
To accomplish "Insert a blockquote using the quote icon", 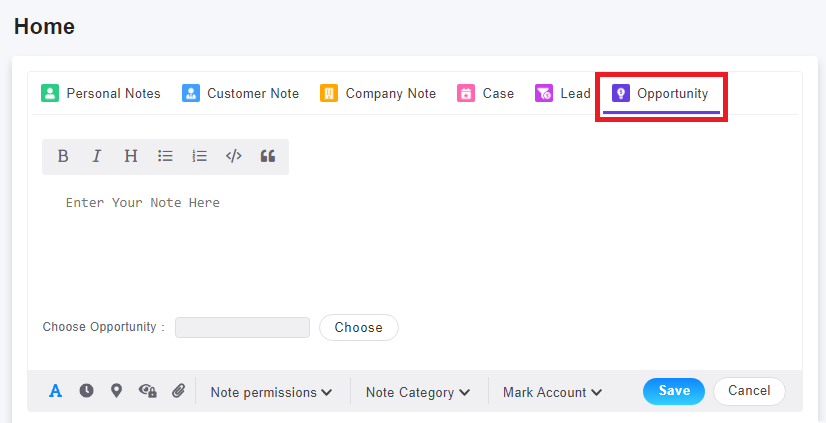I will 268,156.
